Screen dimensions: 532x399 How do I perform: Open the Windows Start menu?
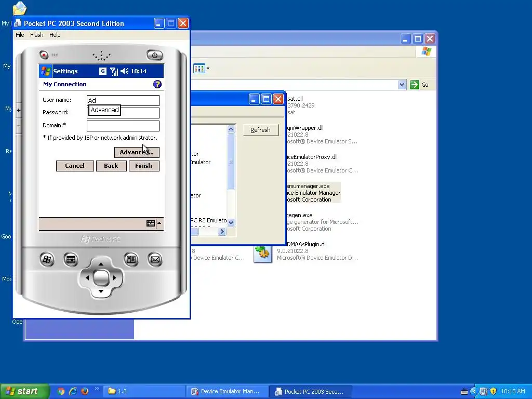pyautogui.click(x=24, y=392)
